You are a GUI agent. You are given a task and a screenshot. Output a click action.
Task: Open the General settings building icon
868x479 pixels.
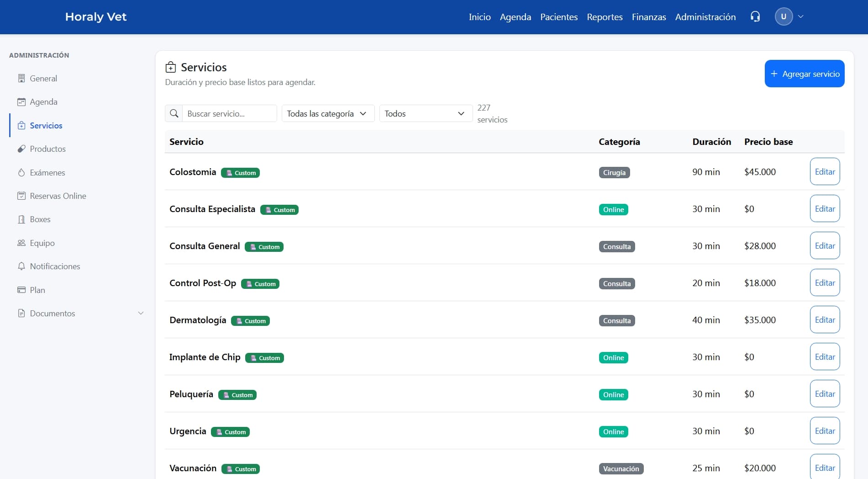(21, 78)
